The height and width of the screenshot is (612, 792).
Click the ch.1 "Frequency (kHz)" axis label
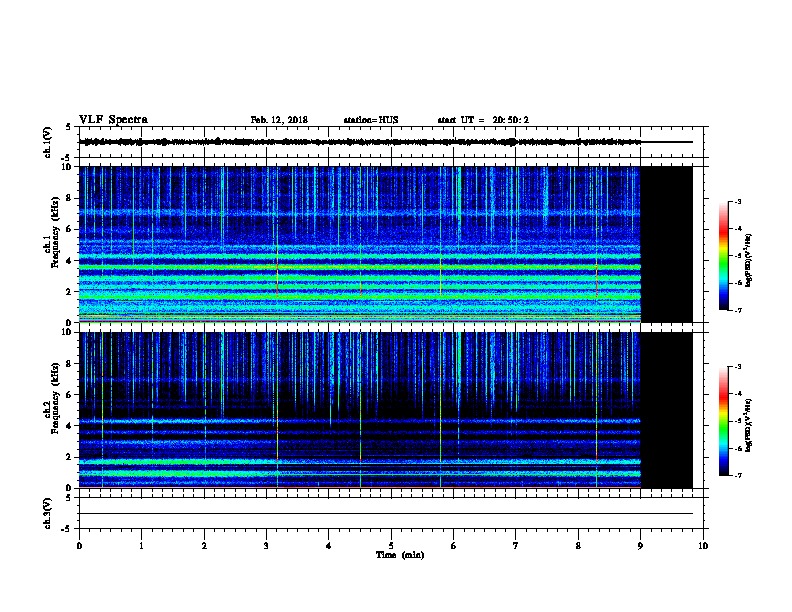click(55, 233)
